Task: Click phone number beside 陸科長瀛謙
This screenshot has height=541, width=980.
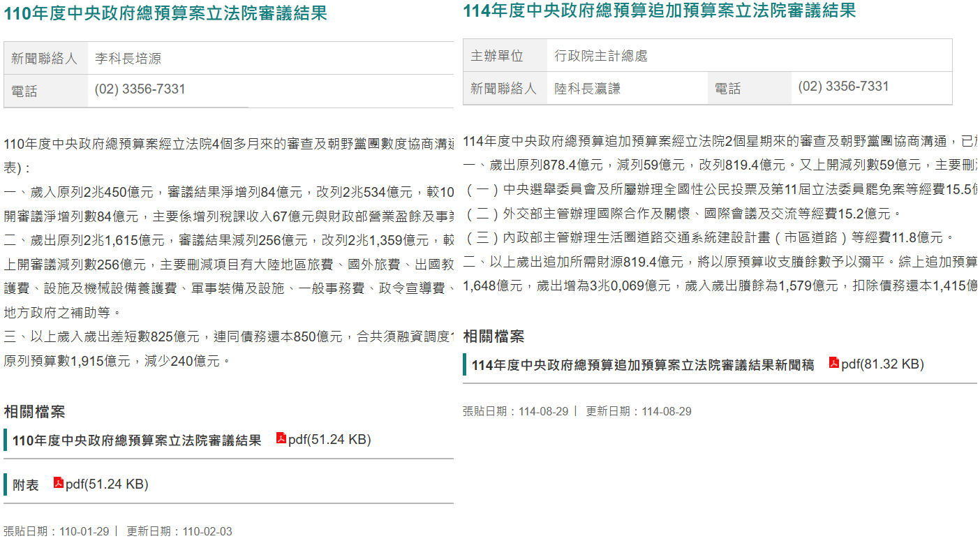Action: [x=843, y=87]
